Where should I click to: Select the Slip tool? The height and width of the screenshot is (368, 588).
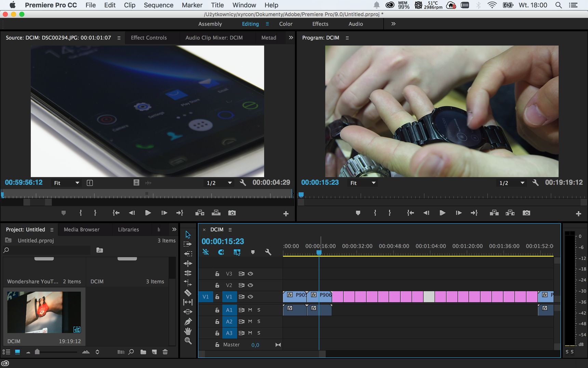click(188, 302)
